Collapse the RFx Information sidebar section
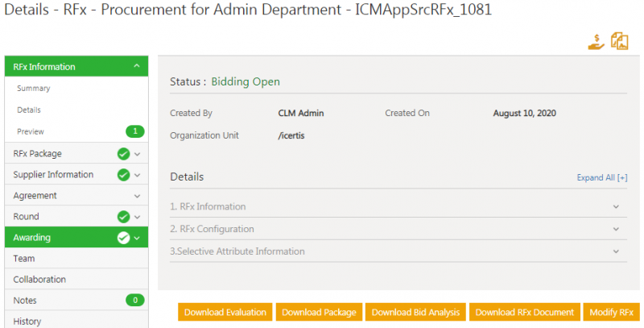 tap(137, 67)
